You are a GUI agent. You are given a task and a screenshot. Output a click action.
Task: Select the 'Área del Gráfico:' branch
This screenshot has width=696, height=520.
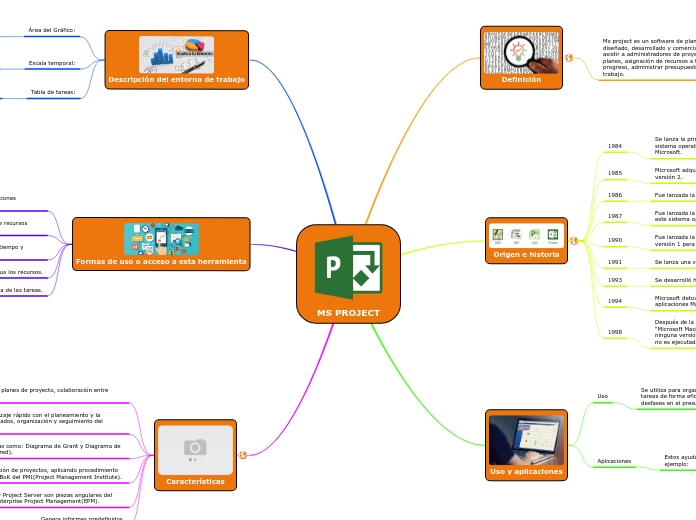(x=52, y=30)
